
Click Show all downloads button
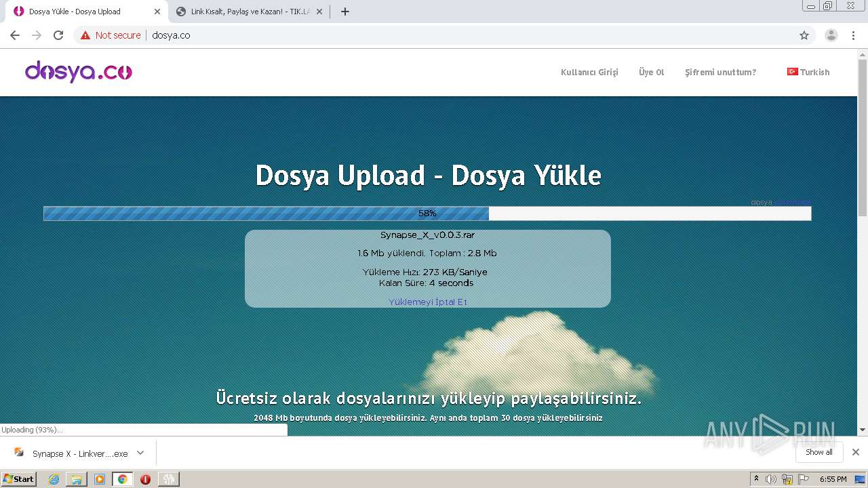coord(818,452)
